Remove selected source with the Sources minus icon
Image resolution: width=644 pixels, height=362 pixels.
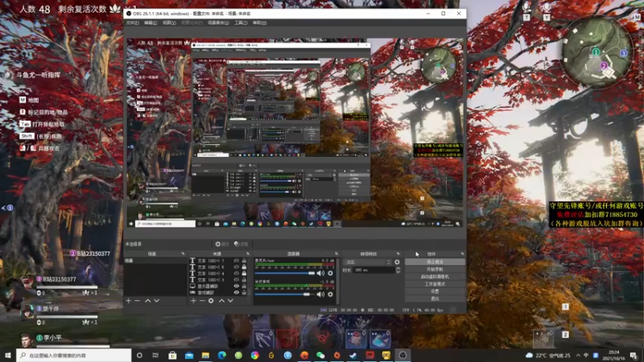tap(202, 301)
